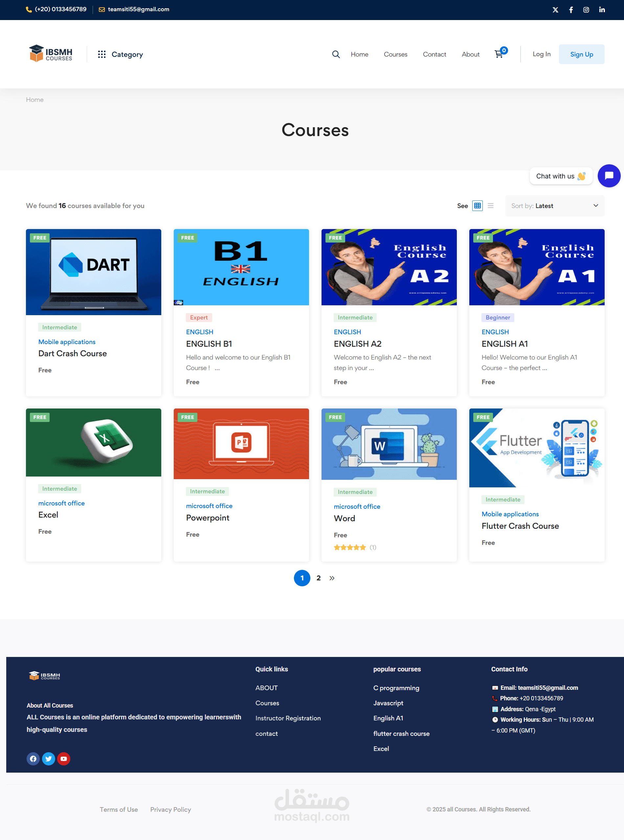Open the English Course A1 thumbnail
The height and width of the screenshot is (840, 624).
click(537, 267)
